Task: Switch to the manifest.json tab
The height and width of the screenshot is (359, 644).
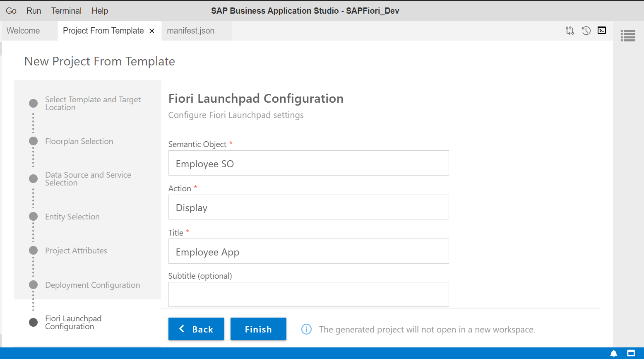Action: coord(191,31)
